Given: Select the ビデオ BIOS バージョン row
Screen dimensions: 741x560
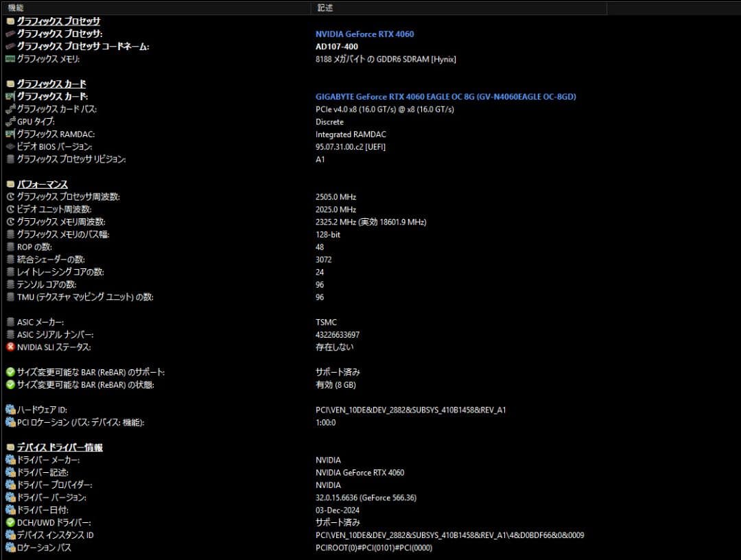Looking at the screenshot, I should click(x=54, y=147).
